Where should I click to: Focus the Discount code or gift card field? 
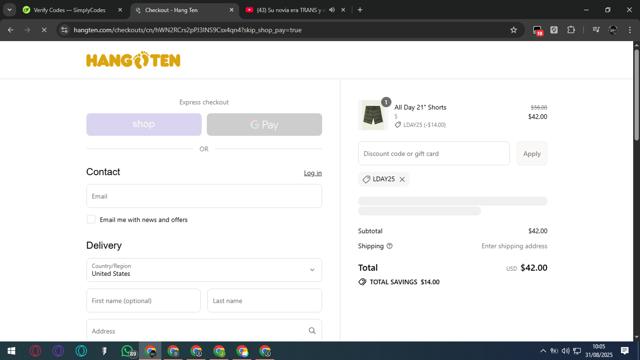433,153
